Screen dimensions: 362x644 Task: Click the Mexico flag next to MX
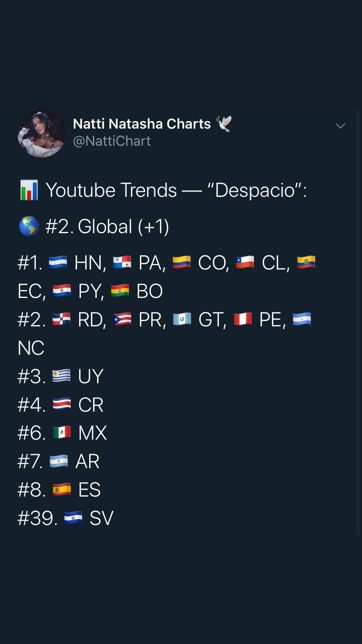[62, 433]
